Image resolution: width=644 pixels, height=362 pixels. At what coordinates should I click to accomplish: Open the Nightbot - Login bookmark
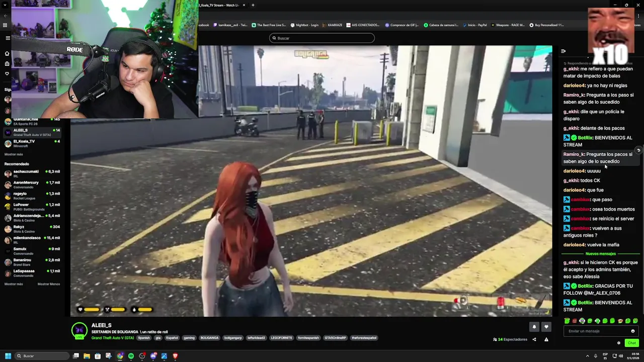click(x=304, y=25)
